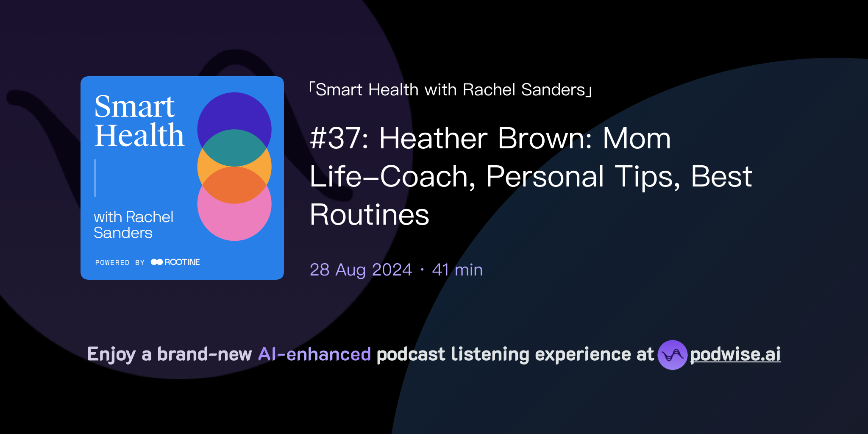The height and width of the screenshot is (434, 868).
Task: Toggle the episode duration label showing 41 min
Action: click(x=456, y=270)
